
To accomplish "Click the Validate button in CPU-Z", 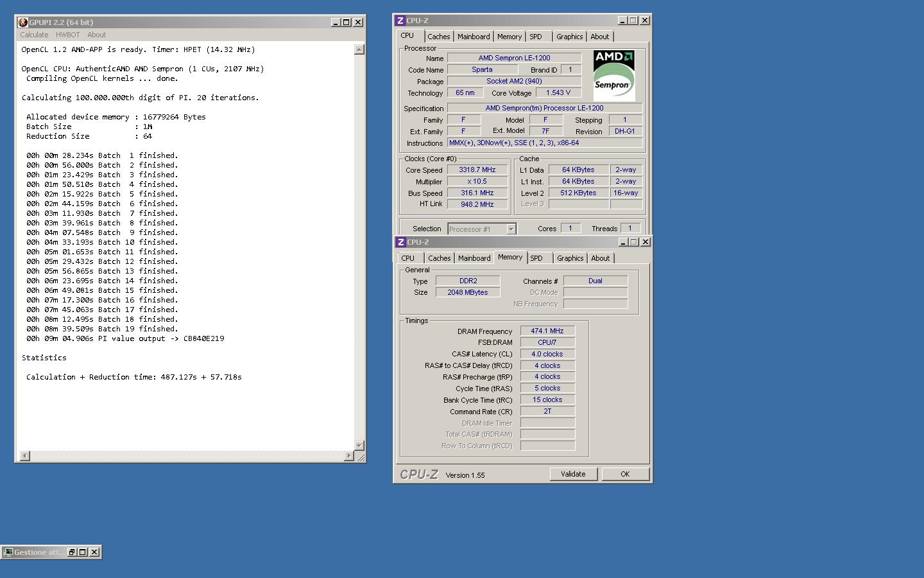I will [x=573, y=474].
